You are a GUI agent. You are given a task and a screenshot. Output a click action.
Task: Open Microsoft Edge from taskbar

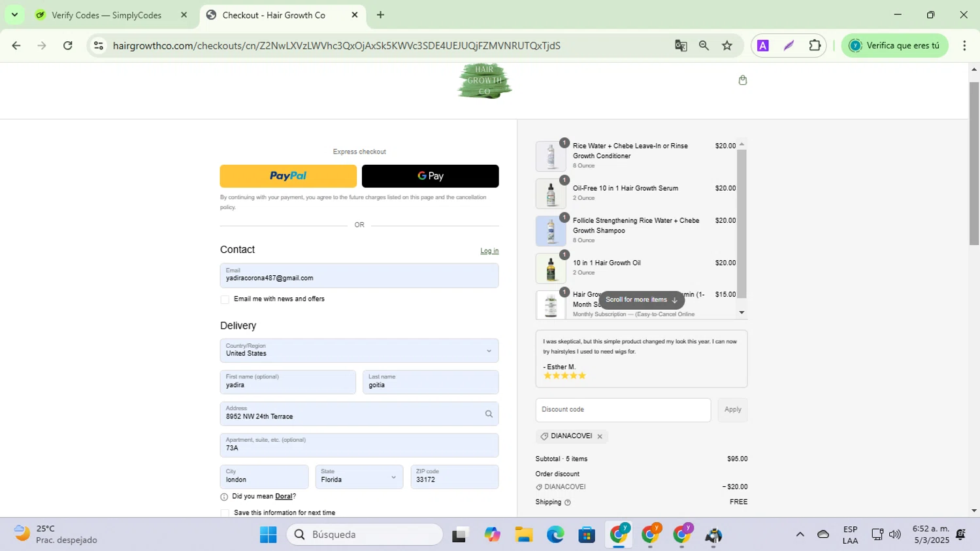(555, 535)
